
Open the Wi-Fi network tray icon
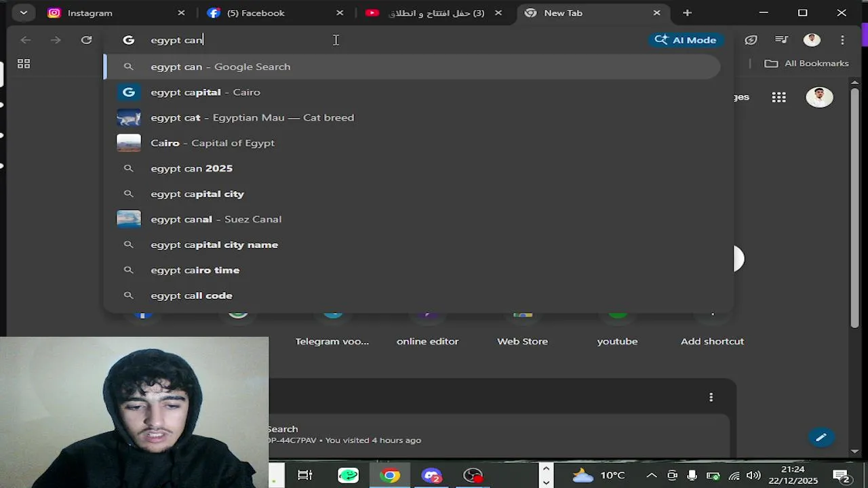pos(733,475)
